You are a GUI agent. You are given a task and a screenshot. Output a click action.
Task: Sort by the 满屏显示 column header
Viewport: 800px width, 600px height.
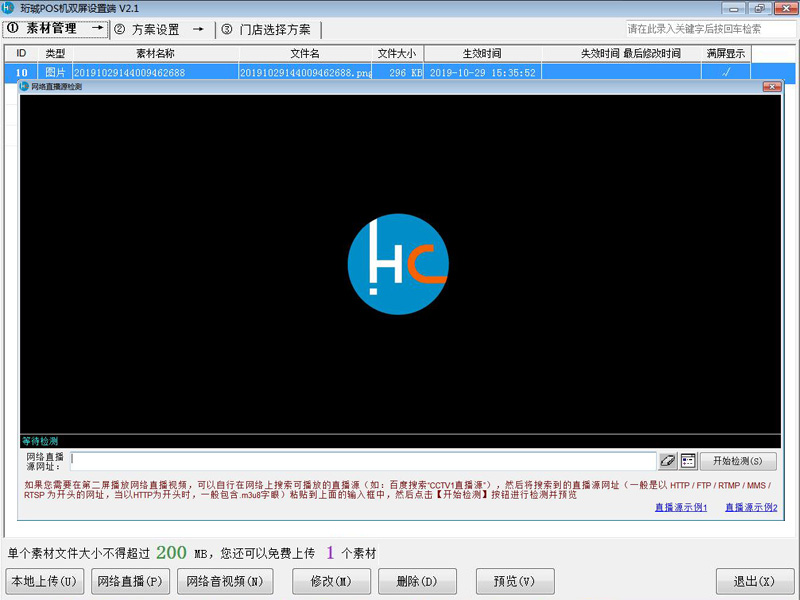click(726, 54)
